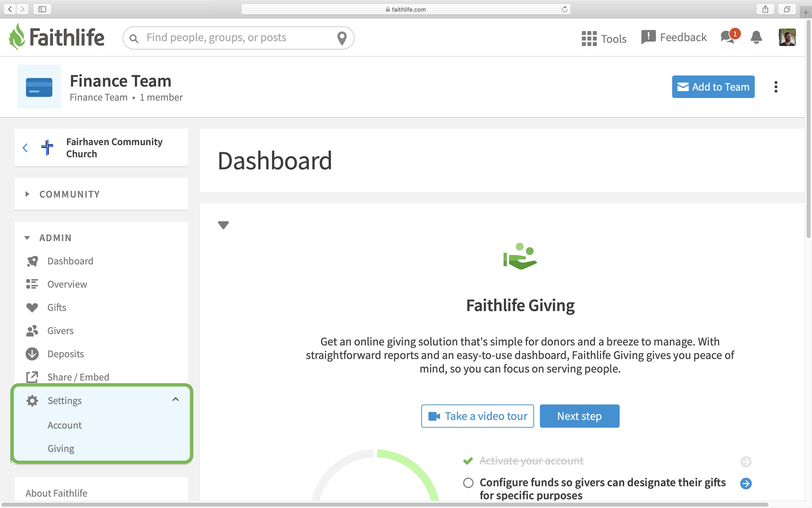This screenshot has height=508, width=812.
Task: Open Dashboard in the admin menu
Action: [x=70, y=261]
